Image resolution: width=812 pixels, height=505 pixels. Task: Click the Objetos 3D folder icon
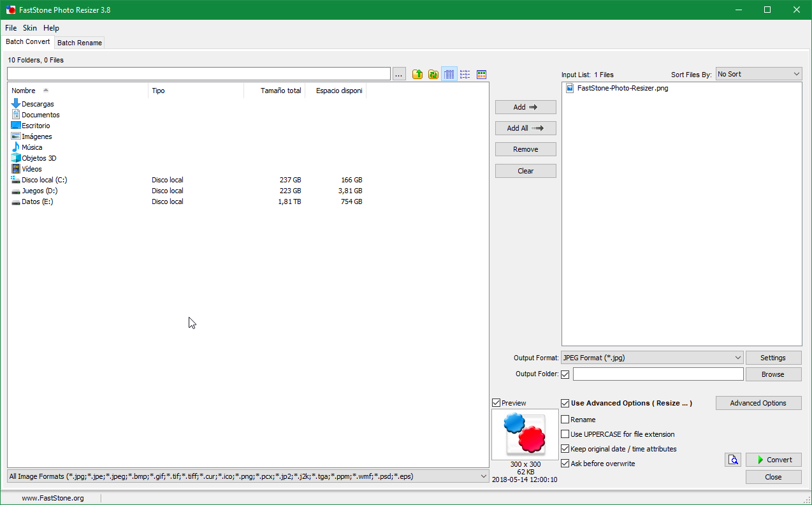(16, 158)
